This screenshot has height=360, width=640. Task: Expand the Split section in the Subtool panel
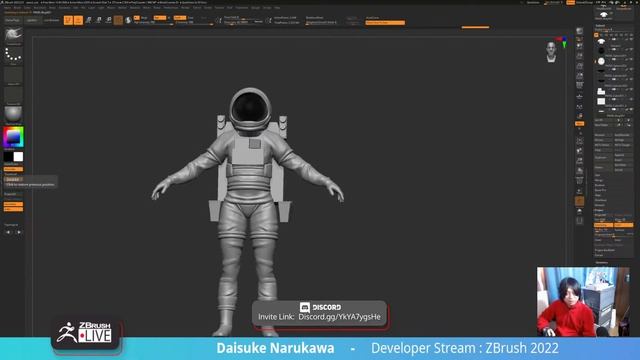[x=598, y=175]
